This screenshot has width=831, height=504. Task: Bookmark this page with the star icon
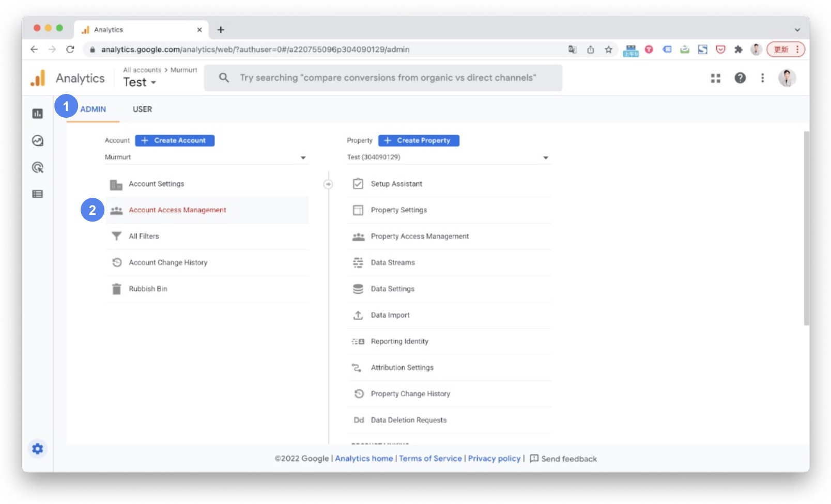coord(608,50)
